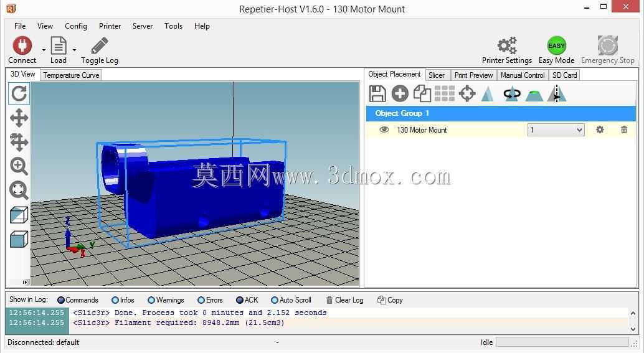Toggle Easy Mode green button
The height and width of the screenshot is (353, 644).
click(x=557, y=45)
